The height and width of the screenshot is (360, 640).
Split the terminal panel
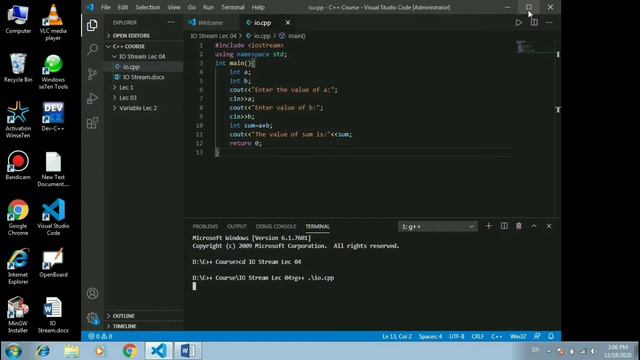pos(504,226)
